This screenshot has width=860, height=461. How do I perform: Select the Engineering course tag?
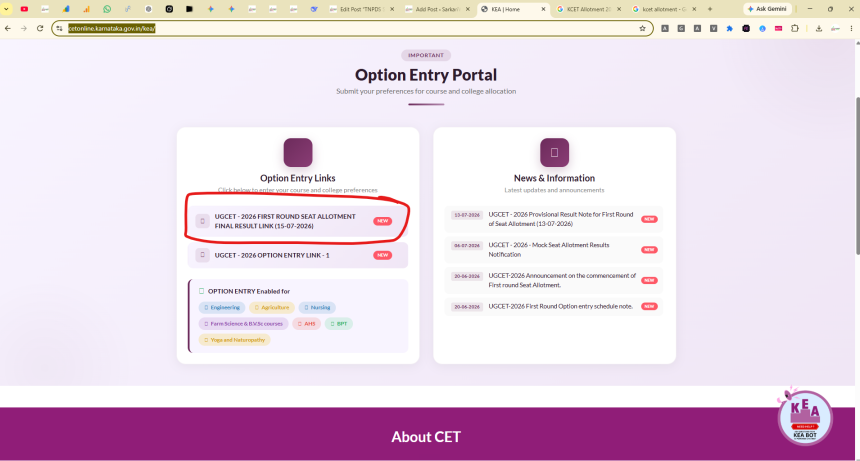pyautogui.click(x=222, y=308)
